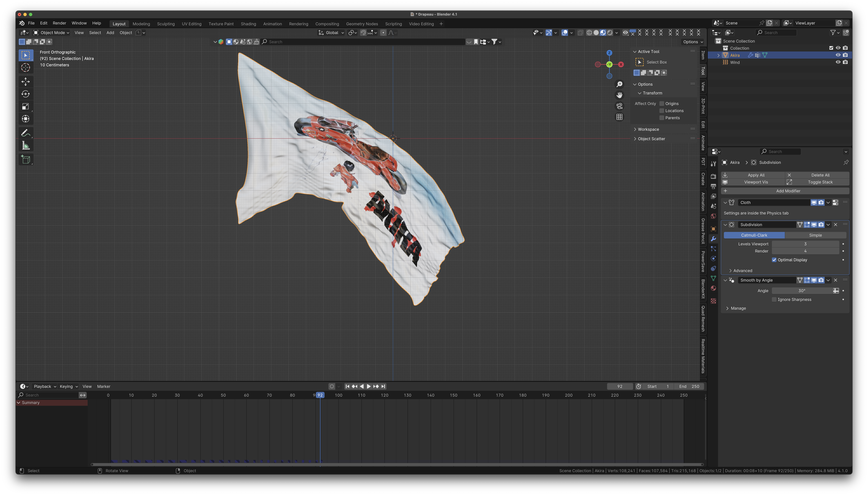The image size is (868, 495).
Task: Uncheck Optimal Display in Subdivision modifier
Action: (x=774, y=260)
